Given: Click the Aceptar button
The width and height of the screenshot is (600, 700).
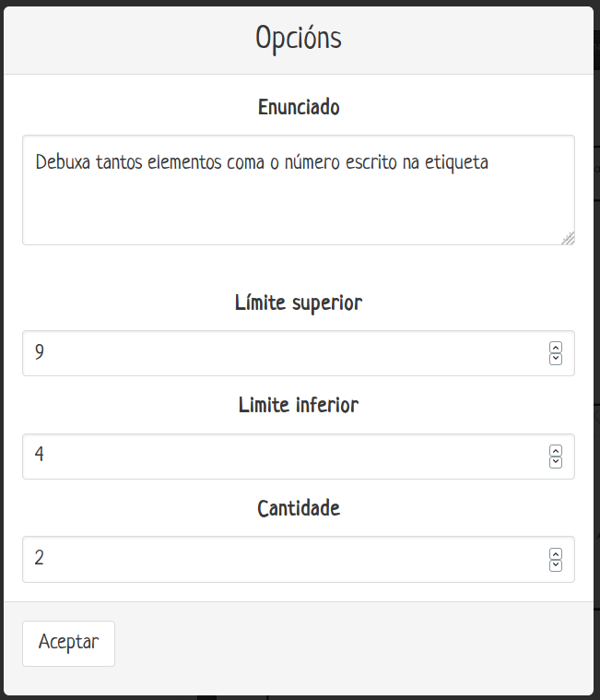Looking at the screenshot, I should tap(68, 643).
